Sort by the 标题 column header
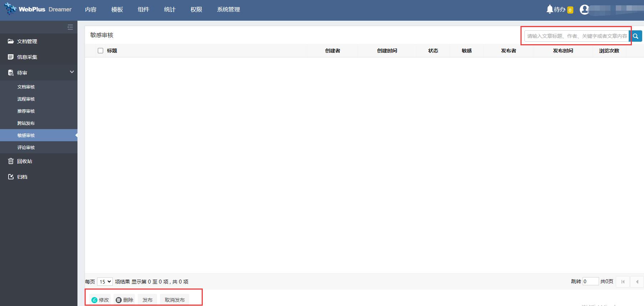The width and height of the screenshot is (644, 306). [112, 51]
